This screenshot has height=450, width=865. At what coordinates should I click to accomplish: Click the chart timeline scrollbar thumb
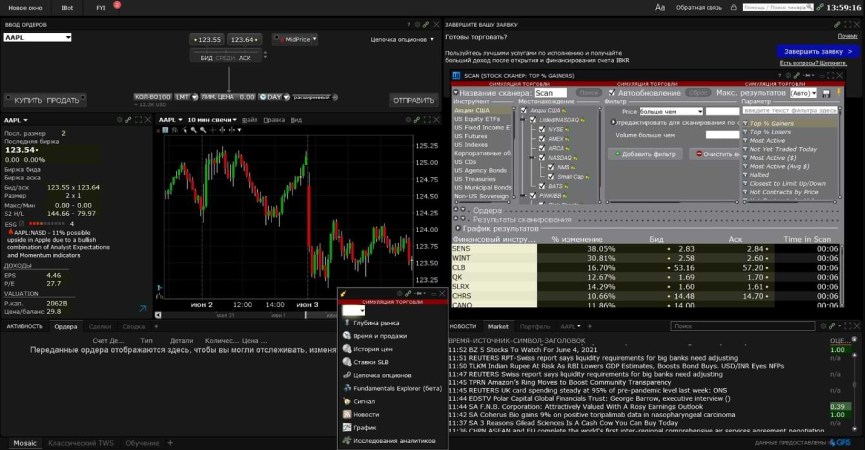click(x=306, y=315)
